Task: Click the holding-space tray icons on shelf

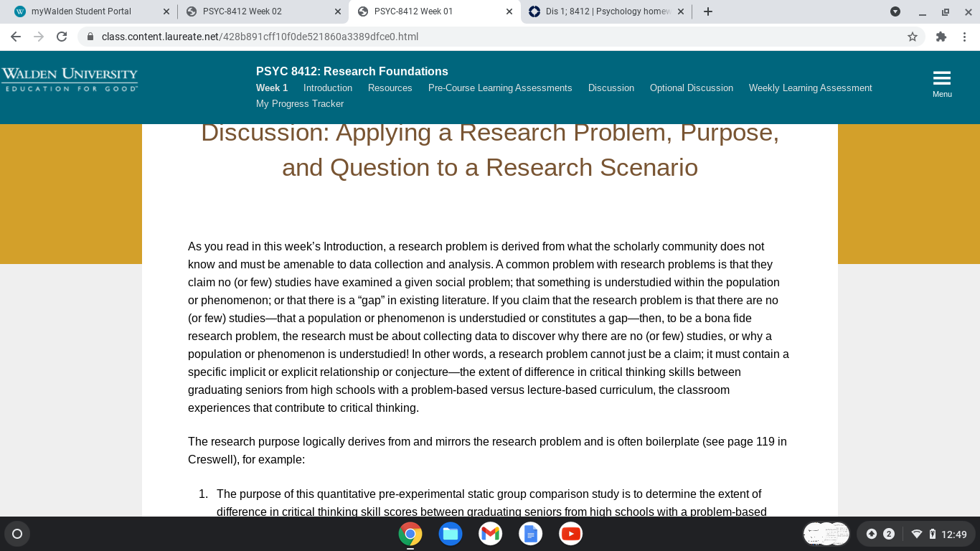Action: [826, 534]
